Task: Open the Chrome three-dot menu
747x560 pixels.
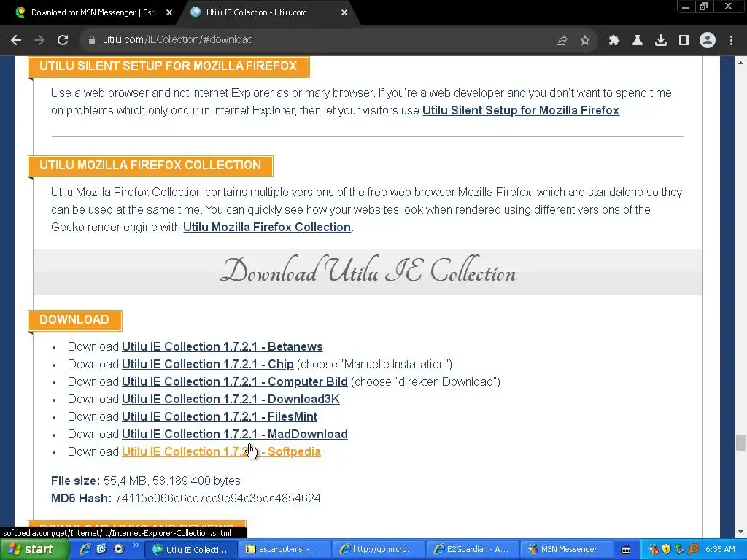Action: 731,41
